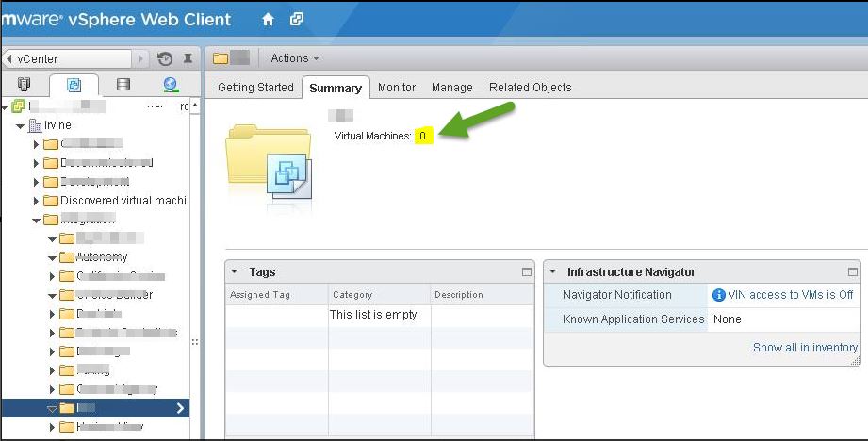Image resolution: width=868 pixels, height=441 pixels.
Task: Click the vCenter server icon at tree root
Action: [19, 106]
